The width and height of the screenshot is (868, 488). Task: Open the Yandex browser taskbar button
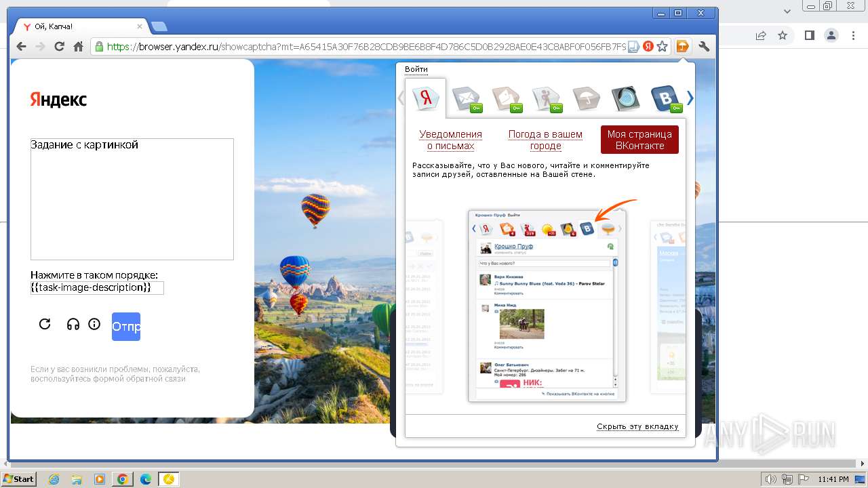(169, 479)
